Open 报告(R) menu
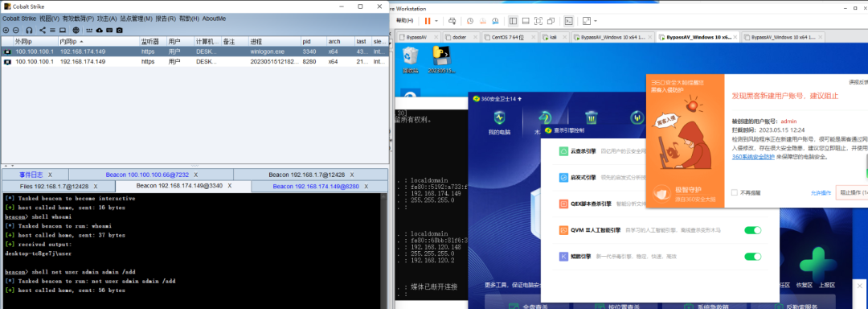 click(x=166, y=19)
